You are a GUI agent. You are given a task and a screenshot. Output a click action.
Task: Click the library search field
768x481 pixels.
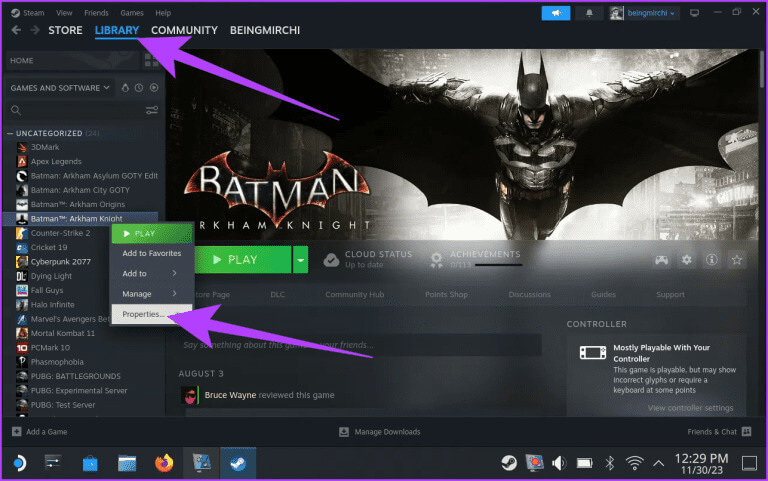pos(83,110)
